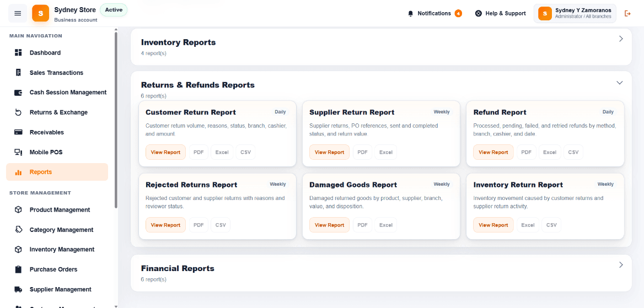Image resolution: width=644 pixels, height=308 pixels.
Task: Click the Financial Reports heading
Action: [178, 268]
